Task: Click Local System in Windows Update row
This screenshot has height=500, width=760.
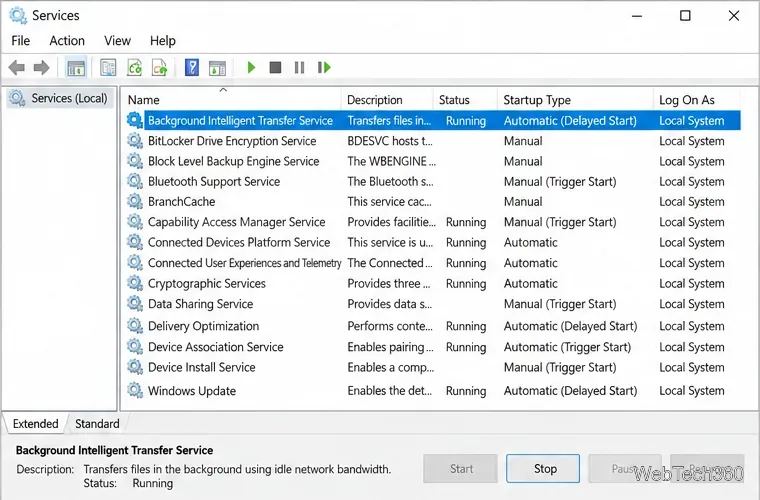Action: [692, 391]
